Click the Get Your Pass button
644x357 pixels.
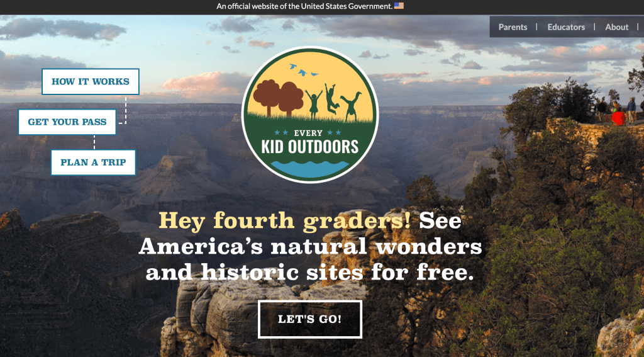coord(67,122)
